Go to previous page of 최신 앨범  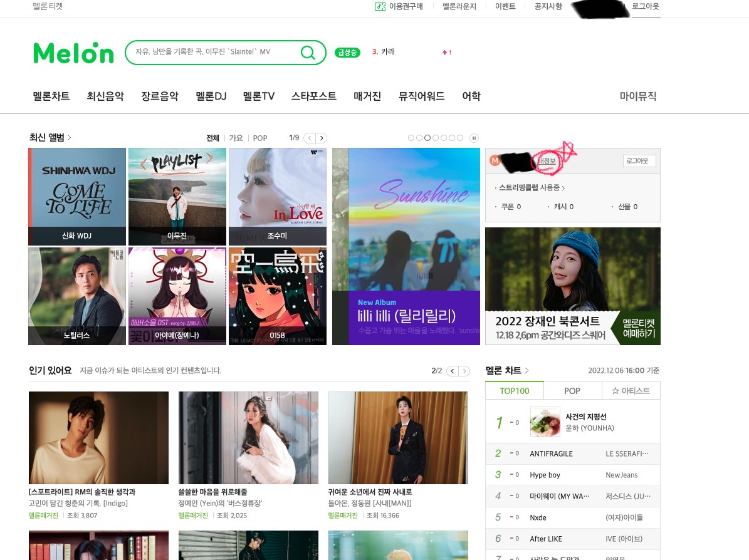[310, 138]
